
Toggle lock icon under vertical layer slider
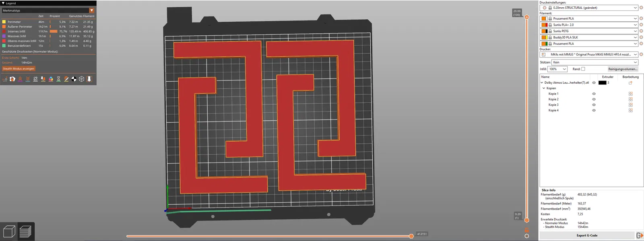point(526,230)
